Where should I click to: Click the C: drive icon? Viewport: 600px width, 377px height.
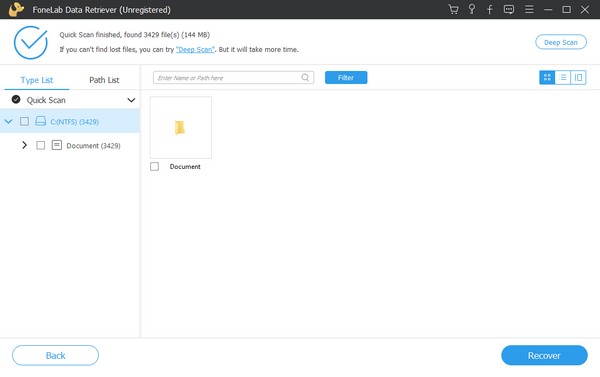point(41,121)
